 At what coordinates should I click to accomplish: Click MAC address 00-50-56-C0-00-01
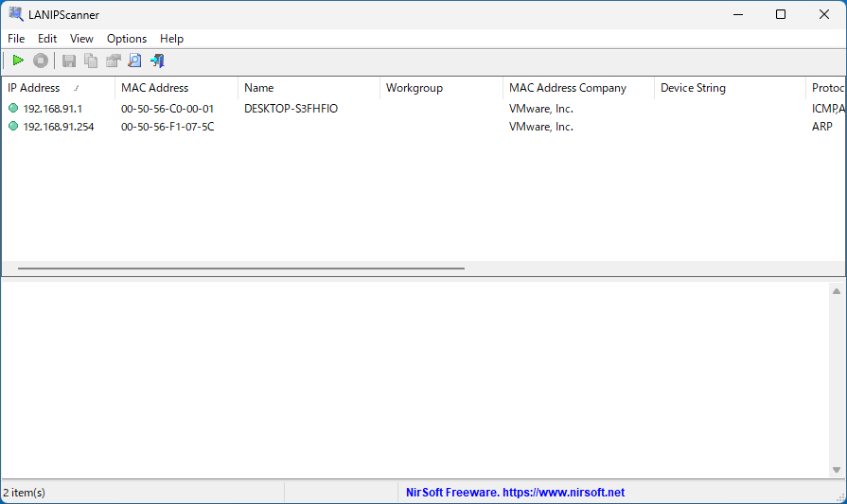168,109
